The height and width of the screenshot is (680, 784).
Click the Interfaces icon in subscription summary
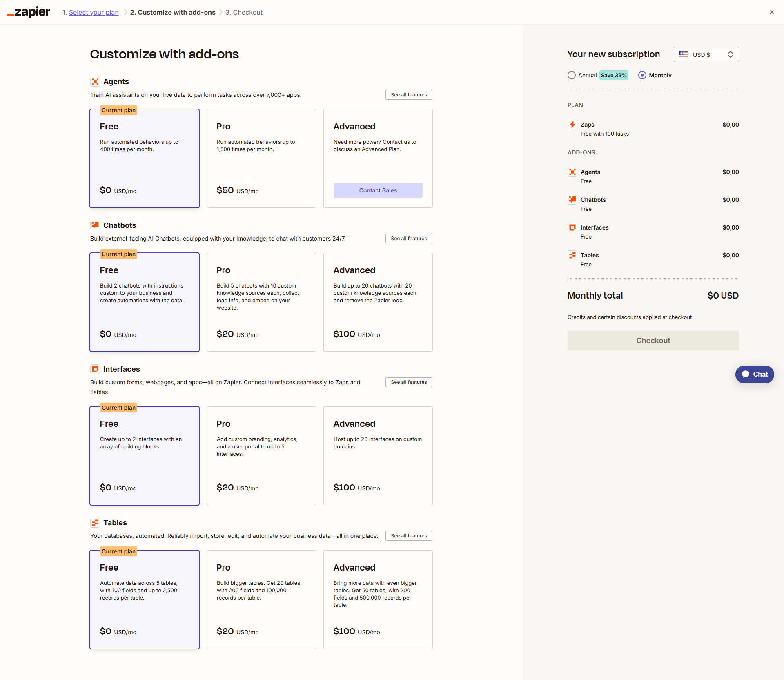pos(572,227)
